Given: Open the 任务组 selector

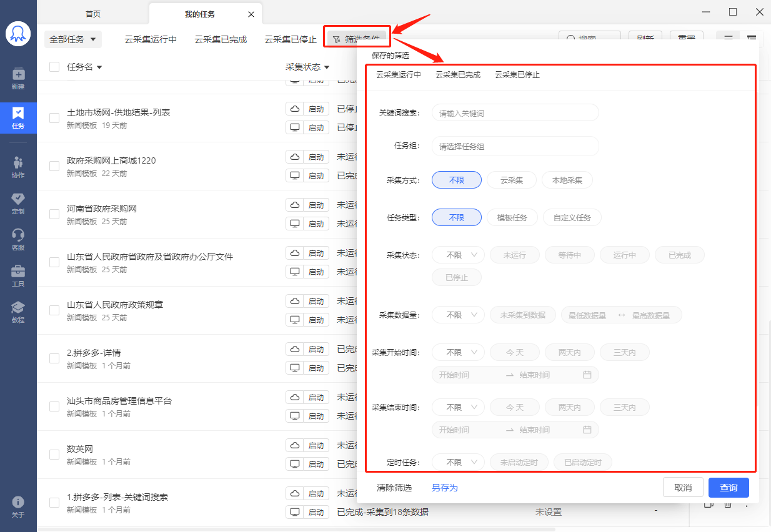Looking at the screenshot, I should pyautogui.click(x=515, y=146).
